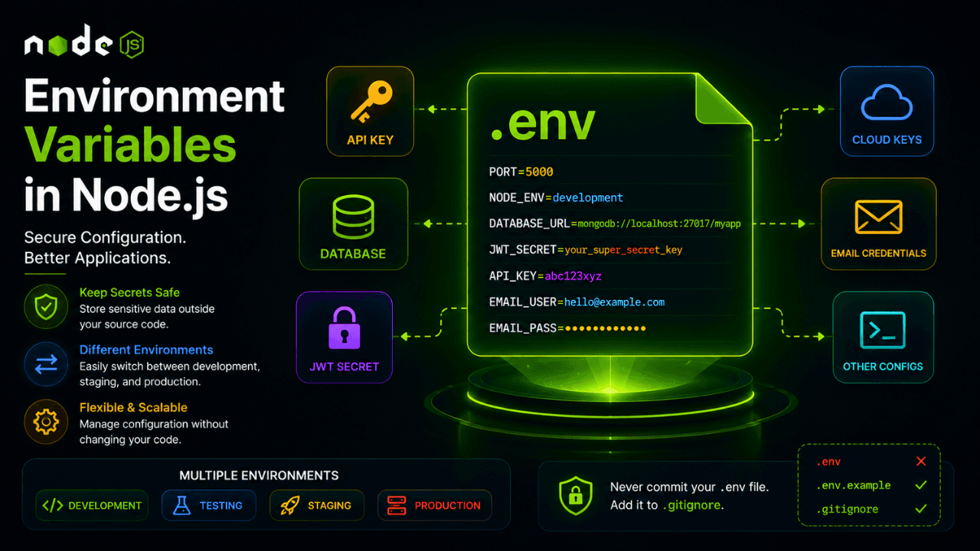Click the green checkmark next to .gitignore
Screen dimensions: 980x551
click(x=921, y=509)
